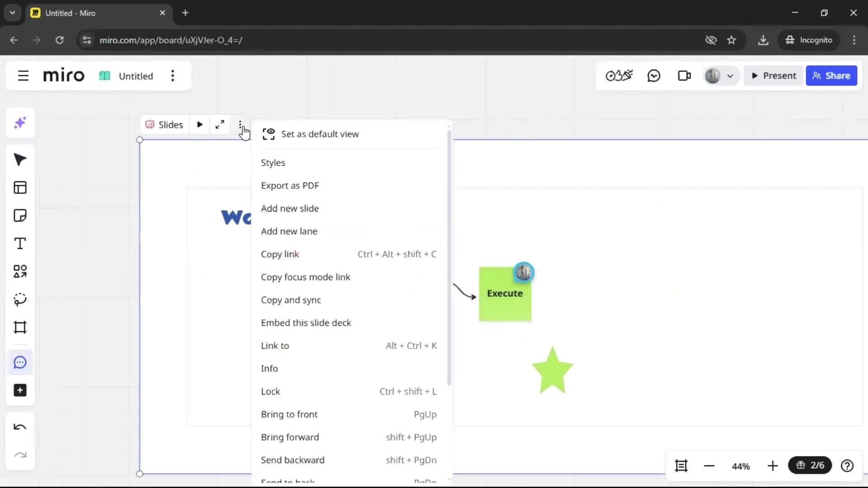
Task: Select the green Execute sticky note
Action: pos(505,295)
